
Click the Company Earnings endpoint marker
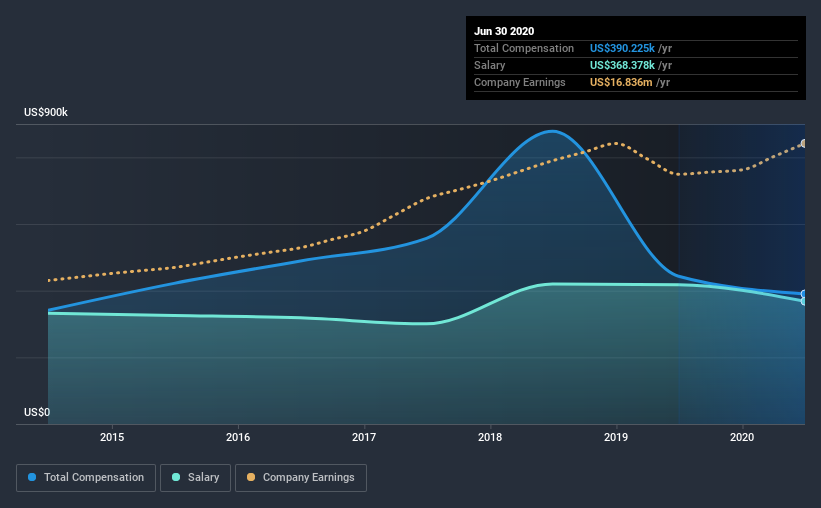804,143
